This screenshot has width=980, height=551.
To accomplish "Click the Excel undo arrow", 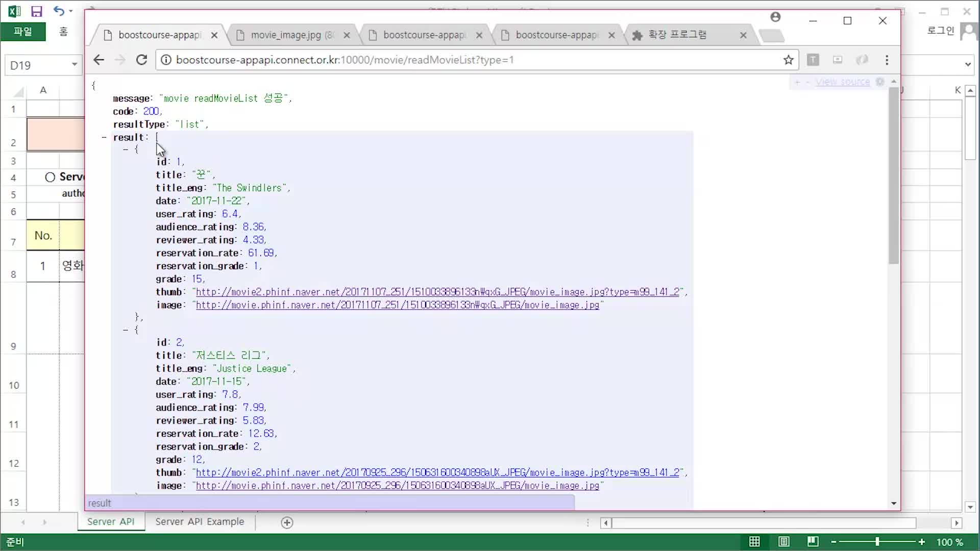I will (x=59, y=11).
